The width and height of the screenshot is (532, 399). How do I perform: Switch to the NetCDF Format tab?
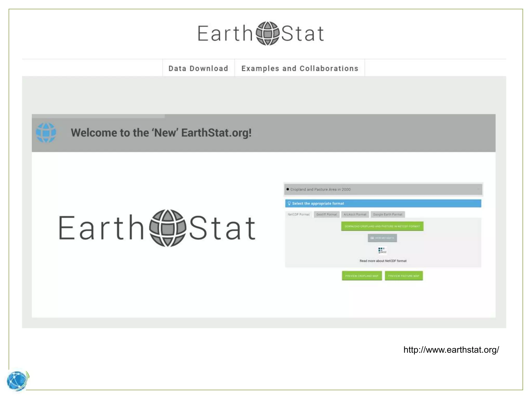tap(299, 215)
